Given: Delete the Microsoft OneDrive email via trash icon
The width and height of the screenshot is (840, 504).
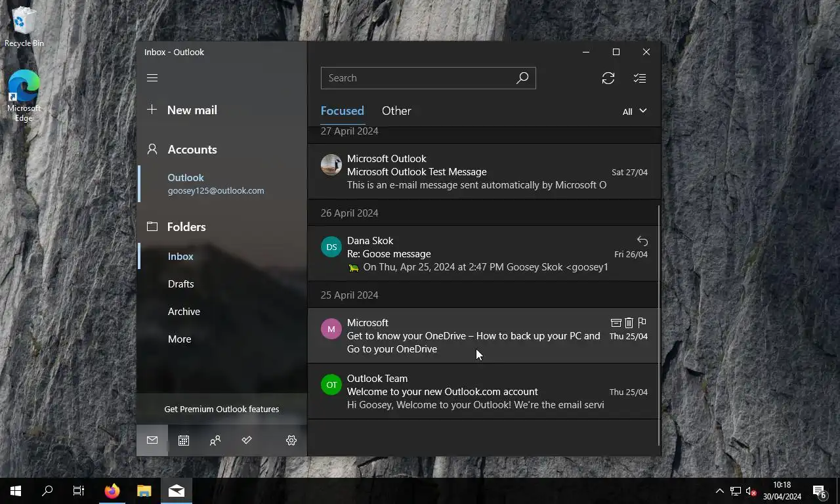Looking at the screenshot, I should (629, 323).
